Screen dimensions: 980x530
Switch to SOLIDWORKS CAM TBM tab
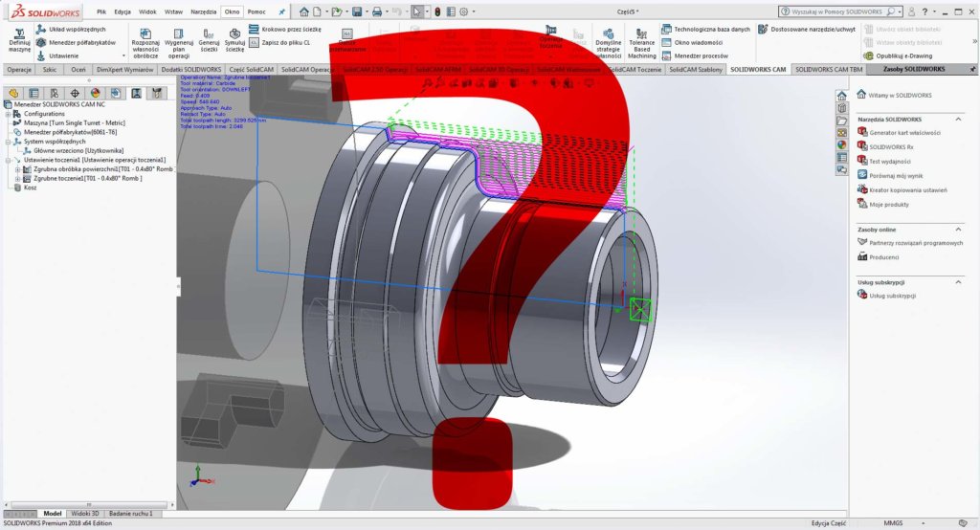[829, 70]
